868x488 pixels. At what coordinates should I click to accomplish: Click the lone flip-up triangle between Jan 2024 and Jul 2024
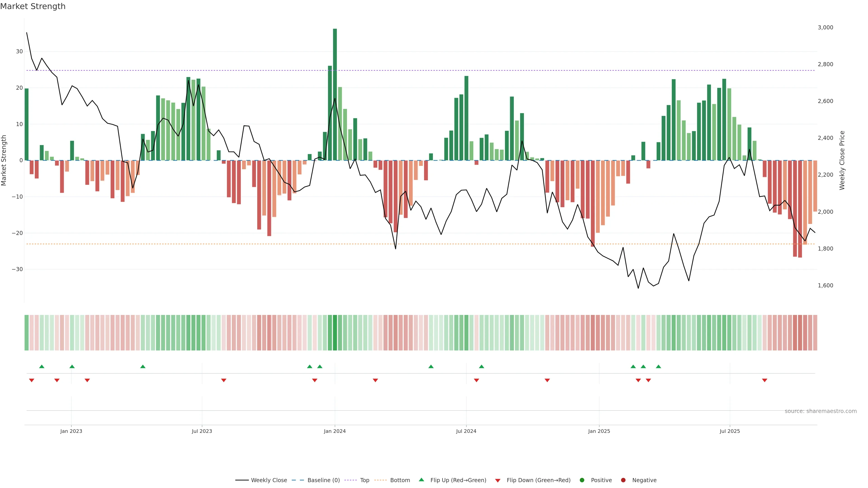pos(431,366)
